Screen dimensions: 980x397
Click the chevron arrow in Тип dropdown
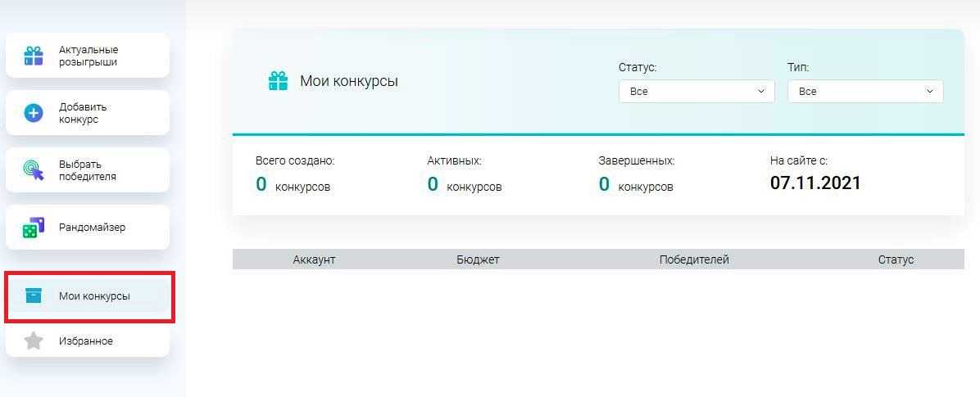point(930,92)
